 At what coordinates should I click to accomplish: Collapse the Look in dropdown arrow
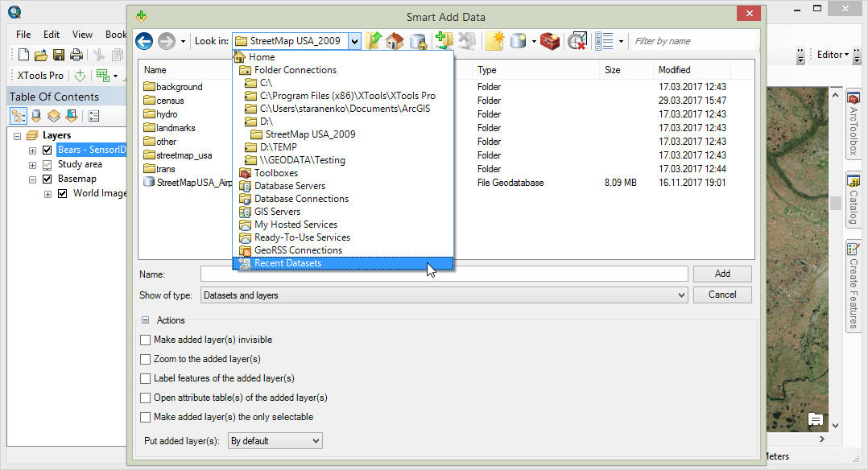point(354,41)
